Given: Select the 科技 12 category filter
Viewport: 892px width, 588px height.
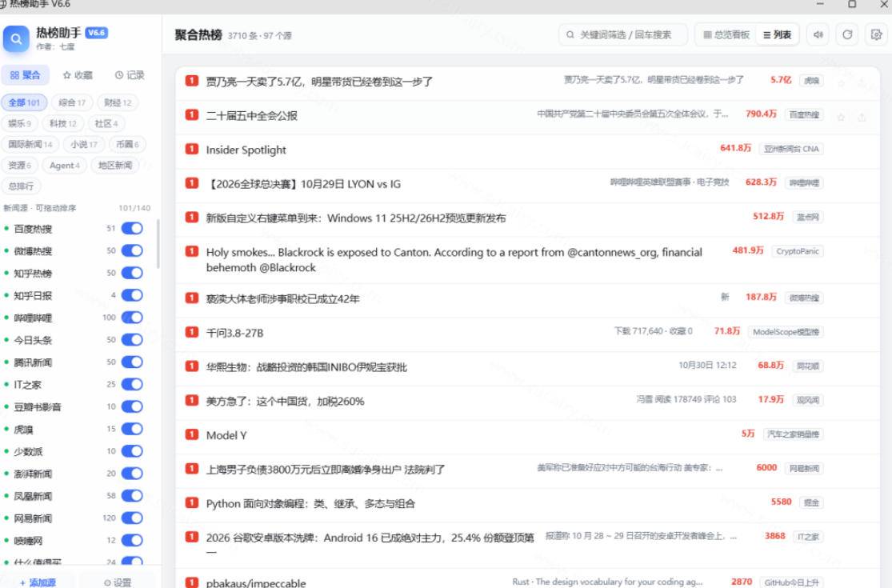Looking at the screenshot, I should pyautogui.click(x=62, y=123).
